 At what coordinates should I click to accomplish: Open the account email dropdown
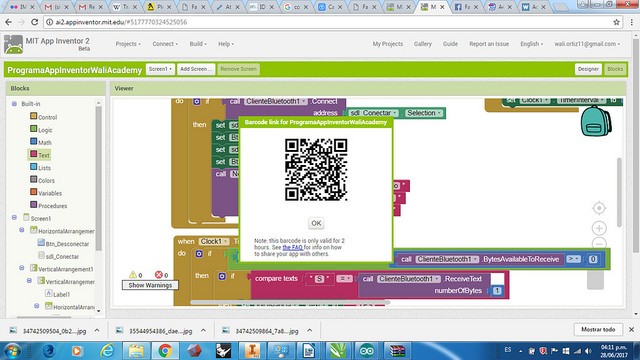[587, 44]
